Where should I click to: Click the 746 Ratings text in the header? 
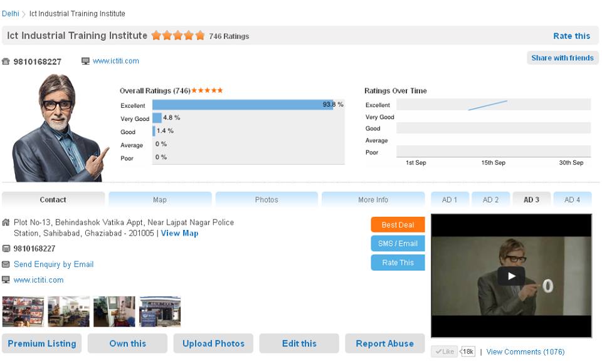tap(229, 36)
